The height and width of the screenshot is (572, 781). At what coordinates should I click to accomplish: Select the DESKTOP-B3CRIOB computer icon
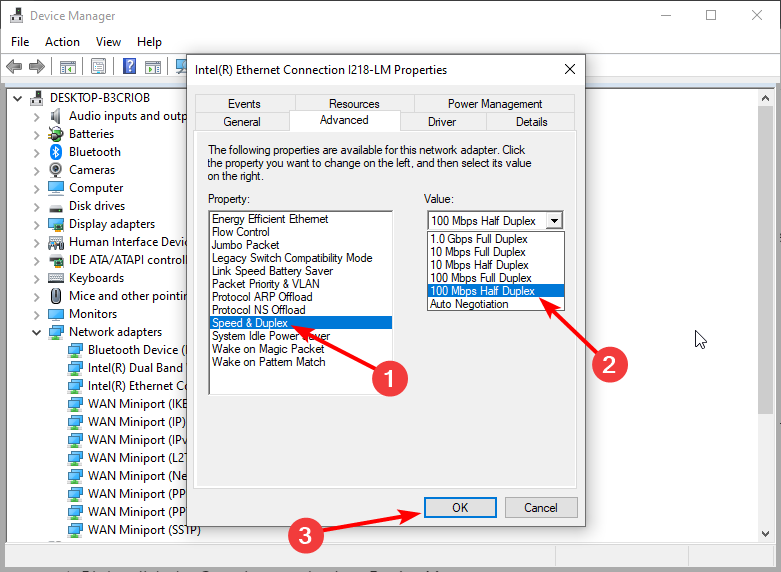(x=36, y=98)
